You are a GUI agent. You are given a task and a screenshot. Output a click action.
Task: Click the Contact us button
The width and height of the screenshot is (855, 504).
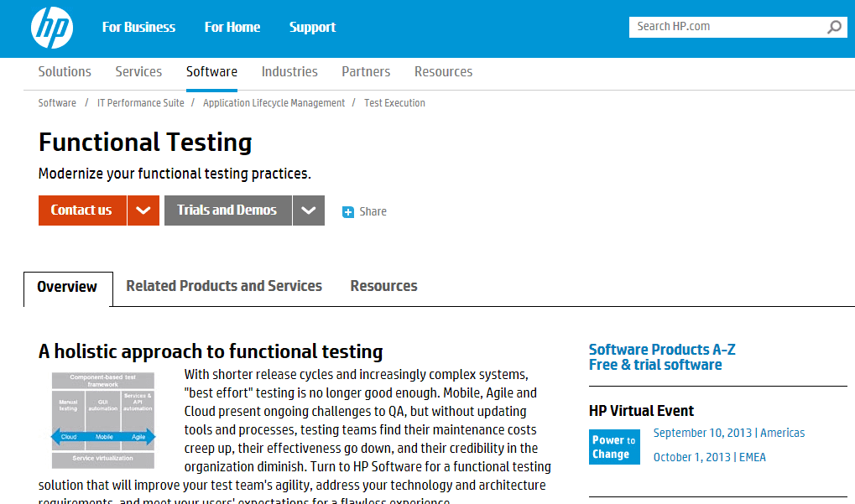tap(81, 210)
